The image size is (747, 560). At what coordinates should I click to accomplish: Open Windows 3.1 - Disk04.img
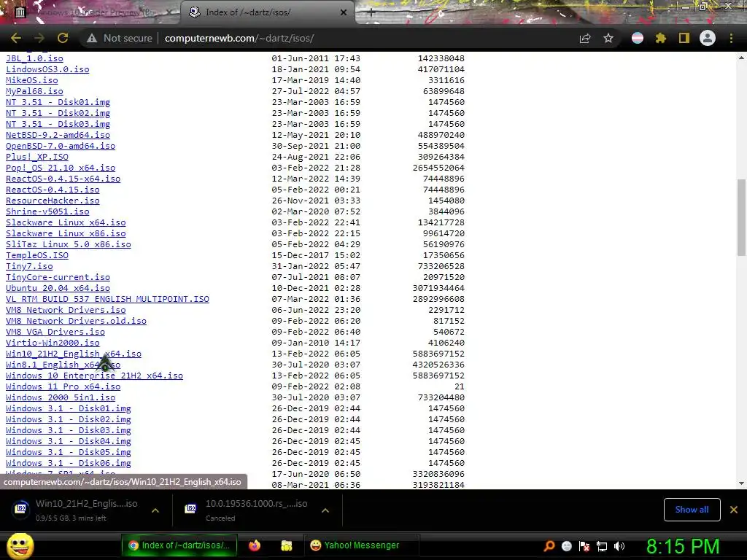pos(68,441)
